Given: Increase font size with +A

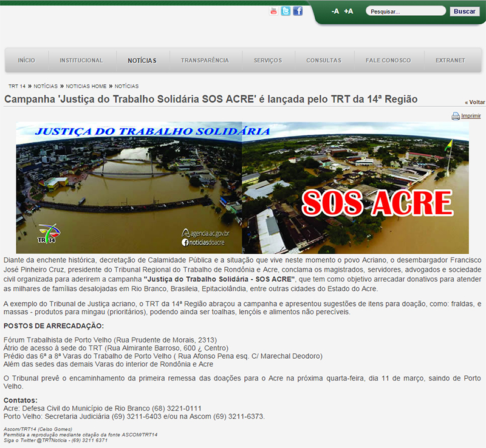Looking at the screenshot, I should (x=348, y=12).
